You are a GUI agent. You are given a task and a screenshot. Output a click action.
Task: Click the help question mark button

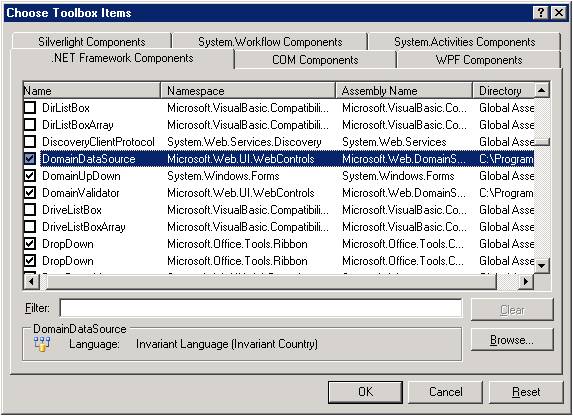coord(540,13)
